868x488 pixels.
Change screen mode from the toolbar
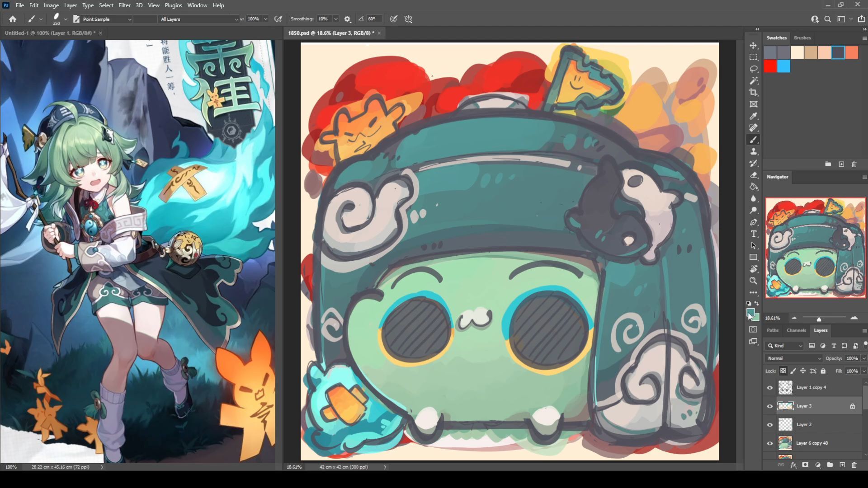753,342
